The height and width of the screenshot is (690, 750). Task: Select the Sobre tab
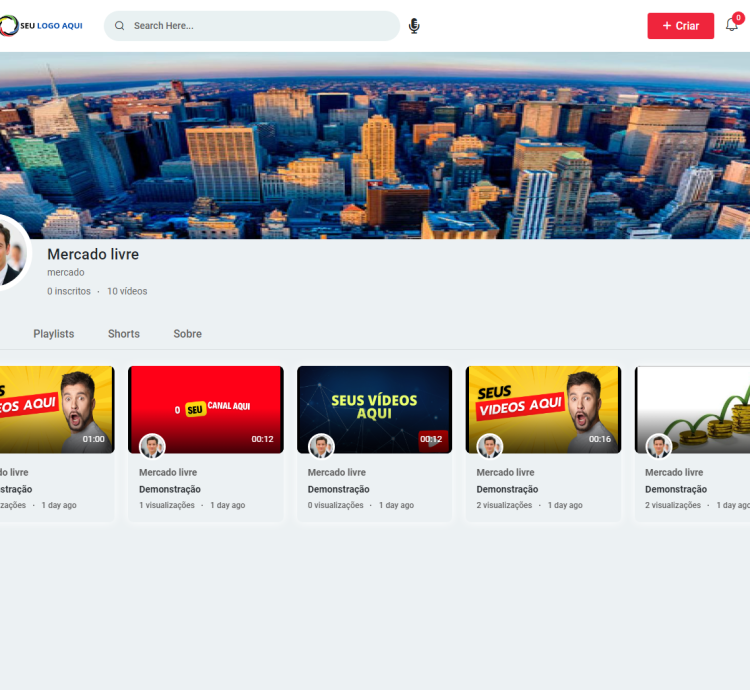tap(187, 334)
